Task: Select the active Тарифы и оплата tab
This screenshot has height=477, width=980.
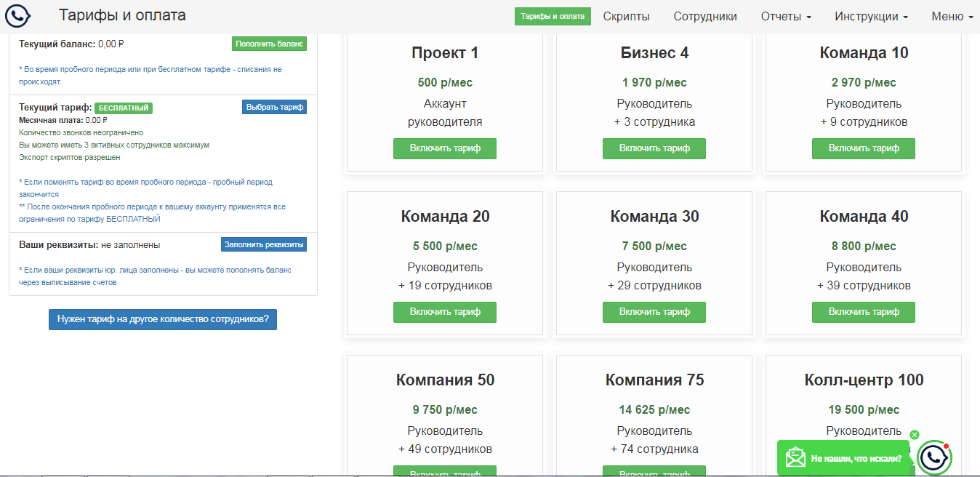Action: click(553, 16)
